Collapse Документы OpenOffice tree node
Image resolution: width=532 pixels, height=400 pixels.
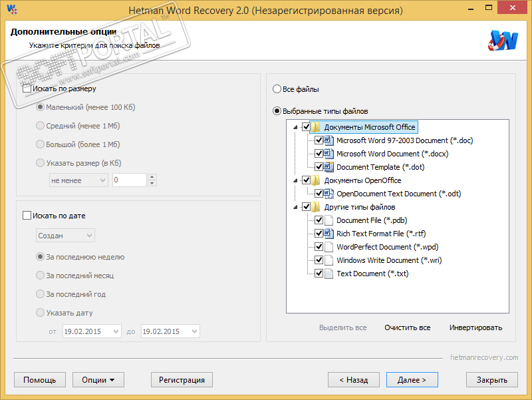tap(295, 180)
